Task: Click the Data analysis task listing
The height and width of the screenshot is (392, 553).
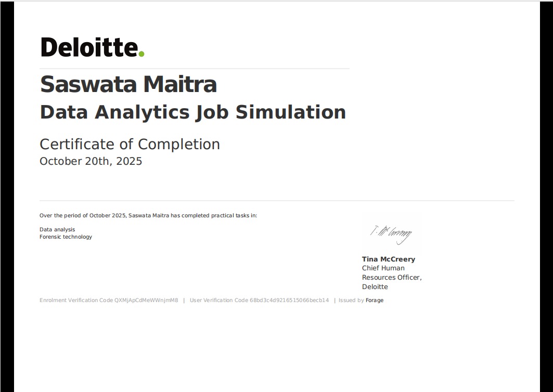Action: [57, 229]
